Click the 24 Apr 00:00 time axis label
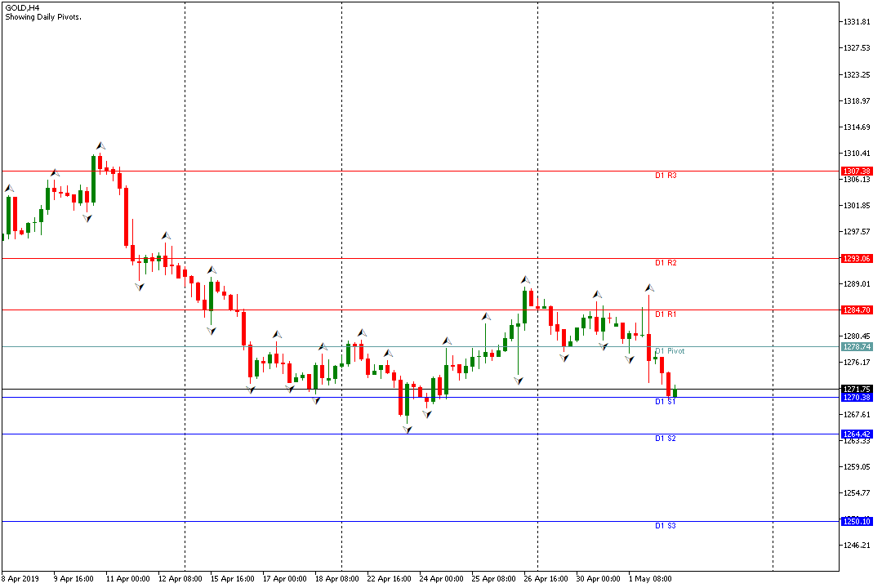The height and width of the screenshot is (588, 882). pos(442,579)
